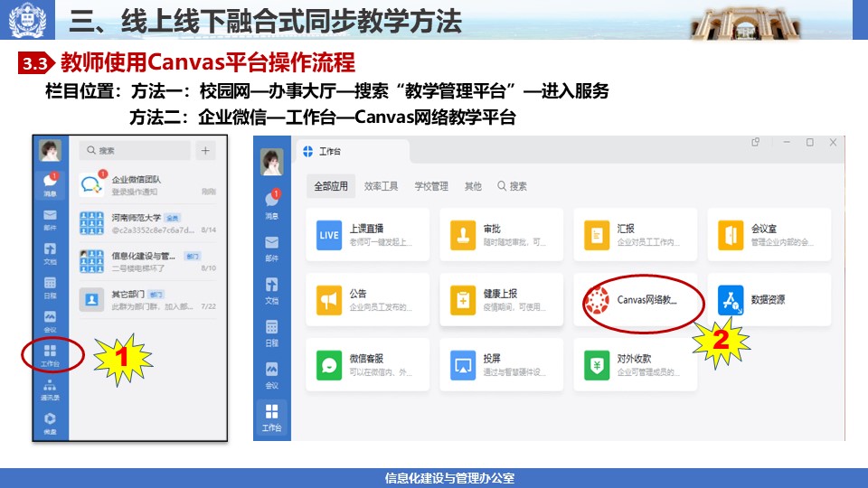This screenshot has height=488, width=868.
Task: Open Calendar icon in workbench window sidebar
Action: pos(272,333)
